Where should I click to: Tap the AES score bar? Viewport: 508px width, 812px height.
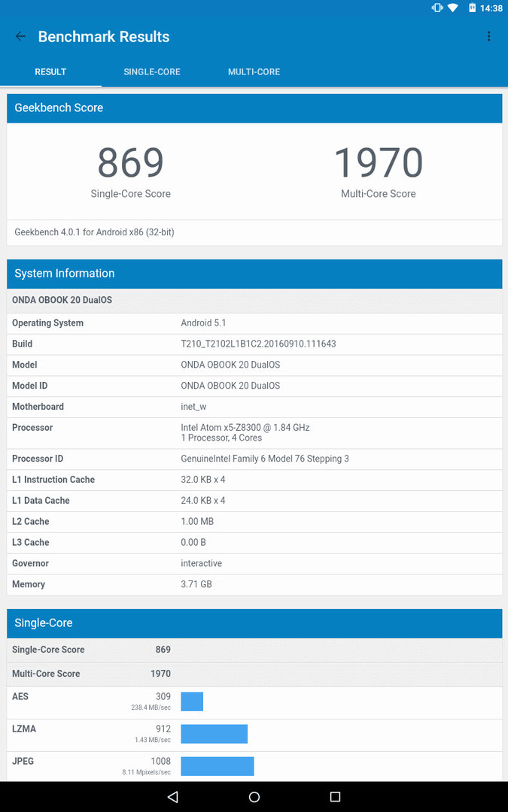click(x=192, y=701)
